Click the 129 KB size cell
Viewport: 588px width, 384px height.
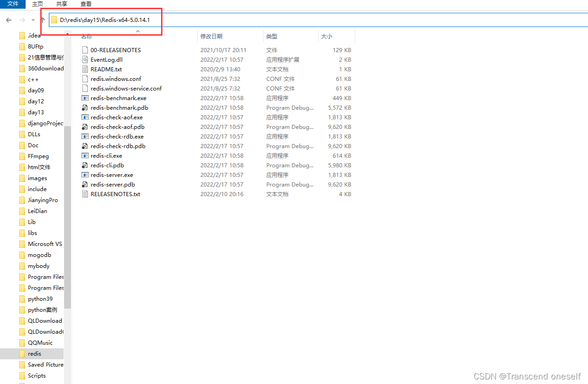point(342,50)
